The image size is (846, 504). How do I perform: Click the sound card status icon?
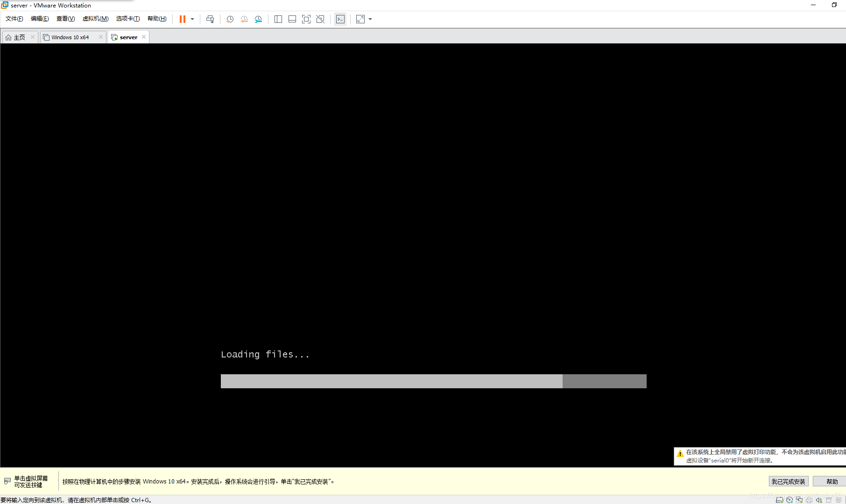tap(819, 500)
